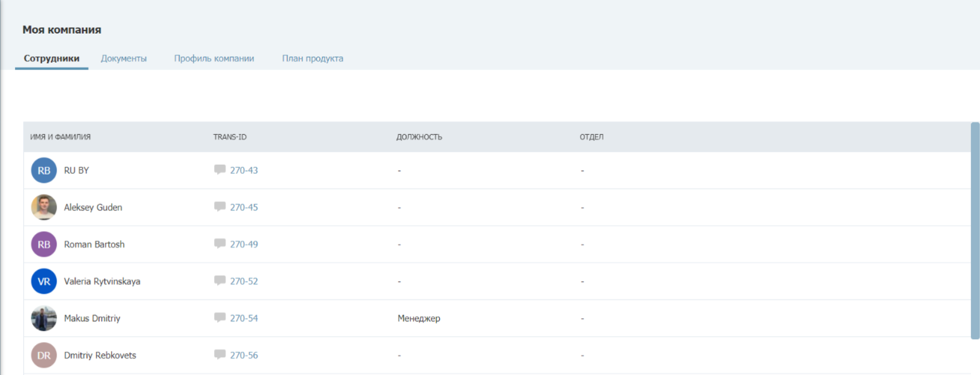Open the План продукта tab

(x=312, y=58)
